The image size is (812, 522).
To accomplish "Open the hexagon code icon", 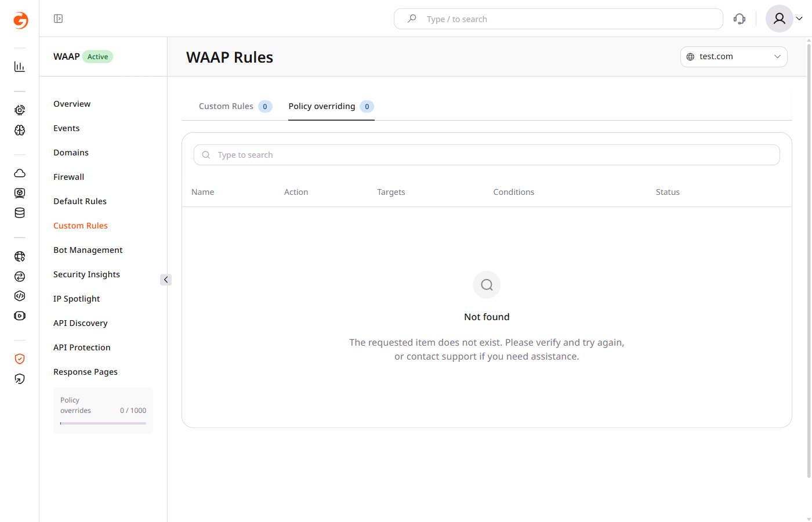I will pos(20,296).
